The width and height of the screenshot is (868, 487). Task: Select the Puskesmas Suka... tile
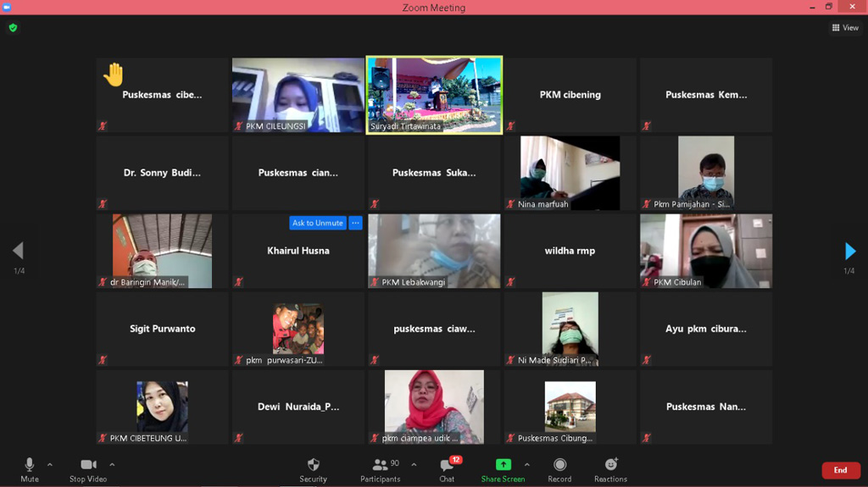click(x=435, y=174)
